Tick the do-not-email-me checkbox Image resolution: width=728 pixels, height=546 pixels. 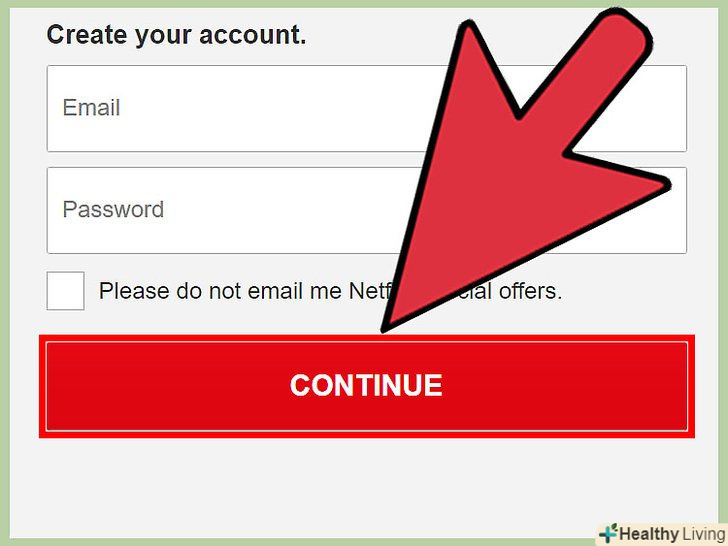tap(65, 291)
